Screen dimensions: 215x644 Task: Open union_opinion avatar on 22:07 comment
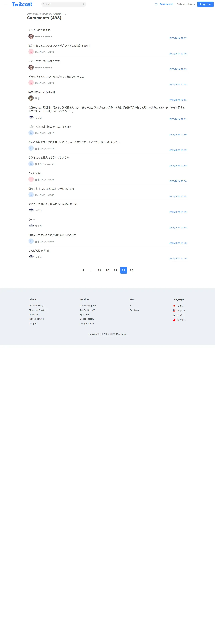pos(31,36)
